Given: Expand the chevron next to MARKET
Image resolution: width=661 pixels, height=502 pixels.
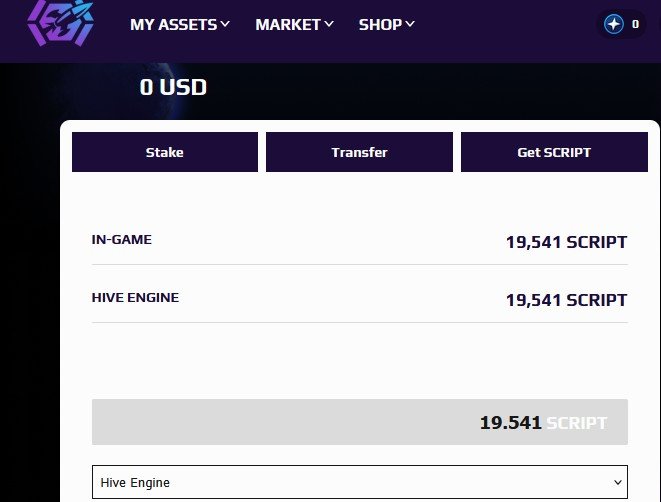Looking at the screenshot, I should (x=329, y=24).
